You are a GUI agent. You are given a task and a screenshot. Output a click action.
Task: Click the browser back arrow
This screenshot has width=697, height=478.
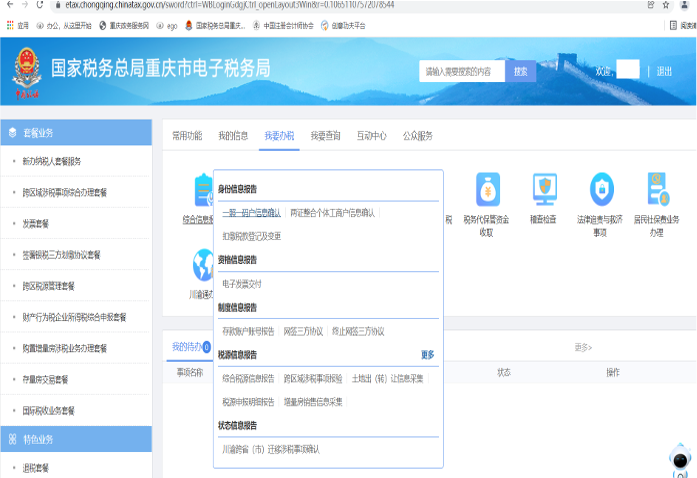tap(10, 5)
